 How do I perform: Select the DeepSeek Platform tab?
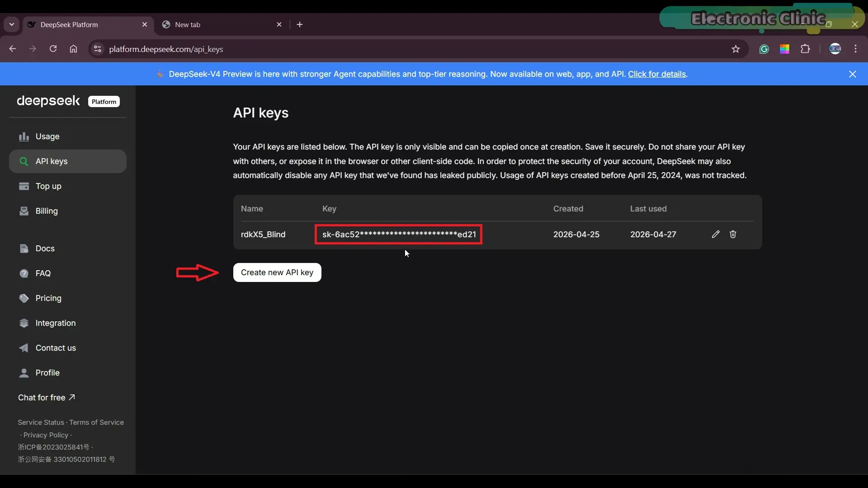[88, 25]
